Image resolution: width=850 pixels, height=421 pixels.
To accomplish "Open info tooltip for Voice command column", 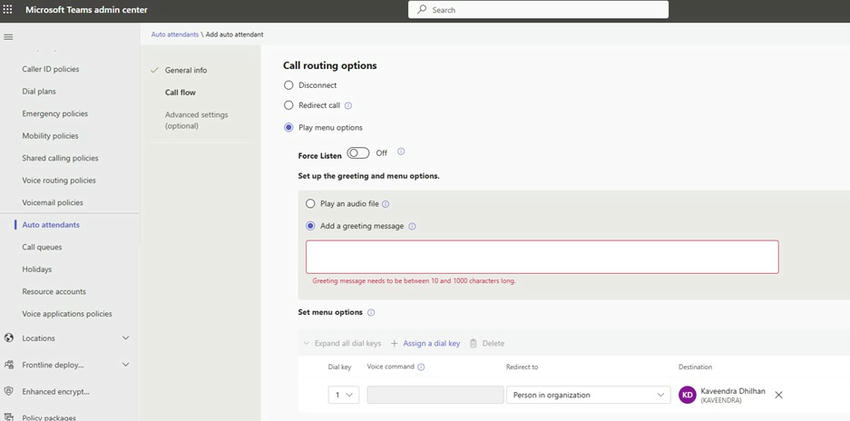I will 421,367.
